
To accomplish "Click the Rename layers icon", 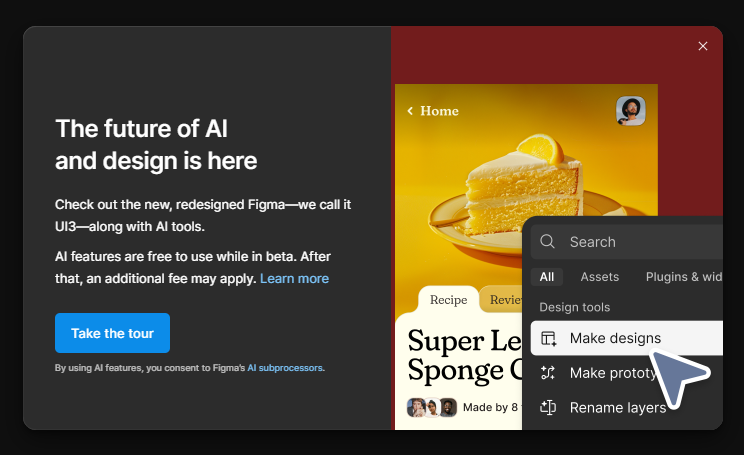I will point(548,407).
